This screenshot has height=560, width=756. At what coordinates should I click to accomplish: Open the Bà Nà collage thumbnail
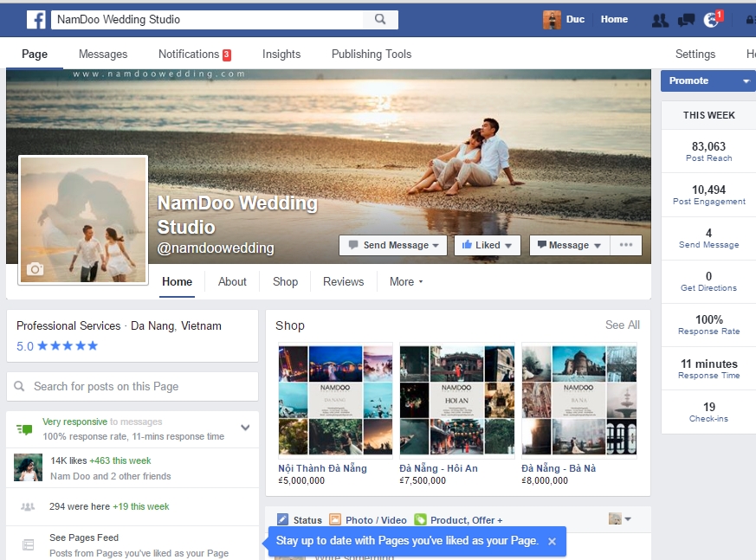pos(579,401)
